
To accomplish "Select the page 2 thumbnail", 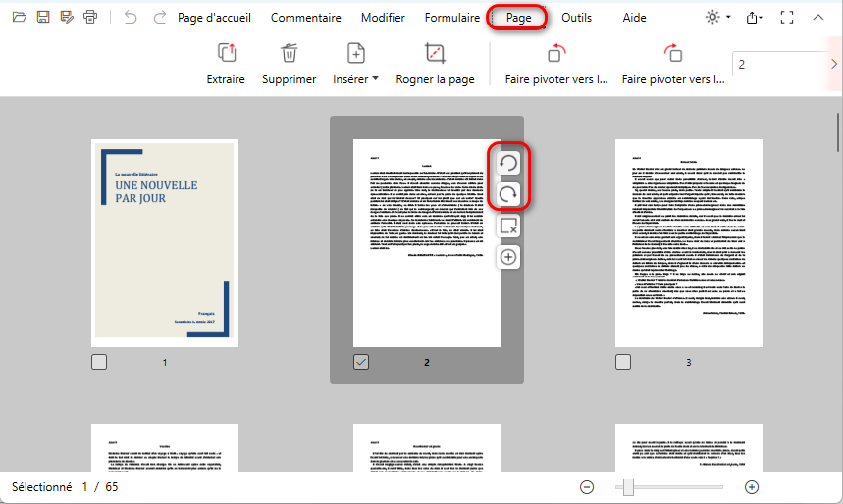I will [426, 243].
